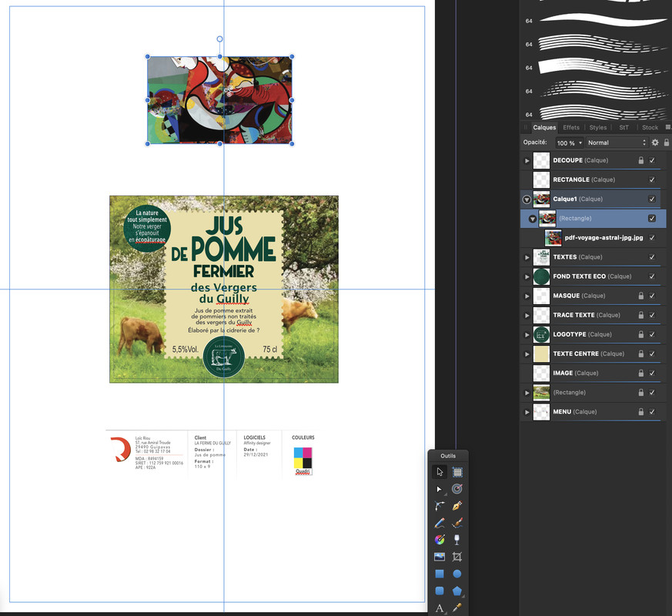The image size is (672, 616).
Task: Click the abstract painting image on canvas
Action: click(219, 100)
